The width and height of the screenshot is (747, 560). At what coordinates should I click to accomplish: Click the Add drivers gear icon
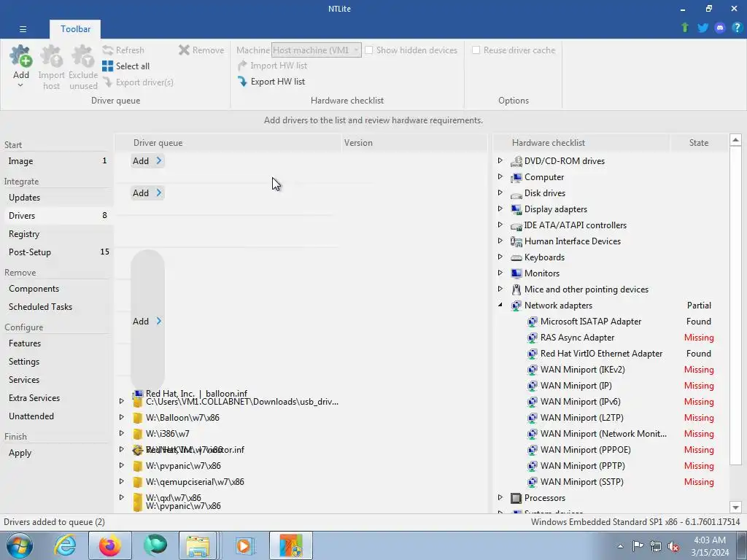click(x=21, y=56)
